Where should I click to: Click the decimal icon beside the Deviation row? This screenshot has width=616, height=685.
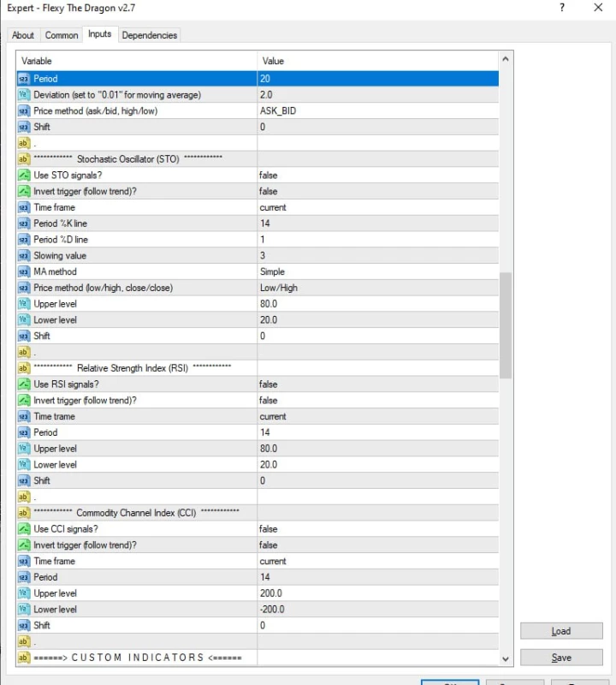(24, 95)
